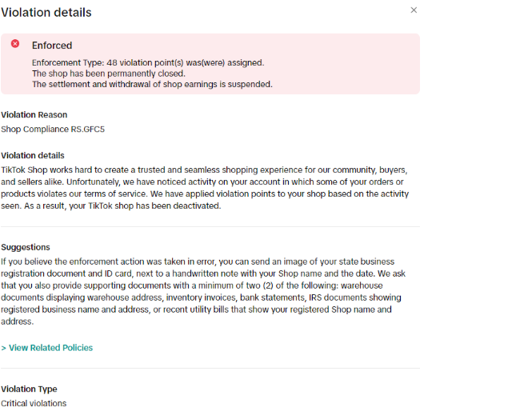Click the Critical violations value text
The width and height of the screenshot is (532, 415).
[x=34, y=404]
